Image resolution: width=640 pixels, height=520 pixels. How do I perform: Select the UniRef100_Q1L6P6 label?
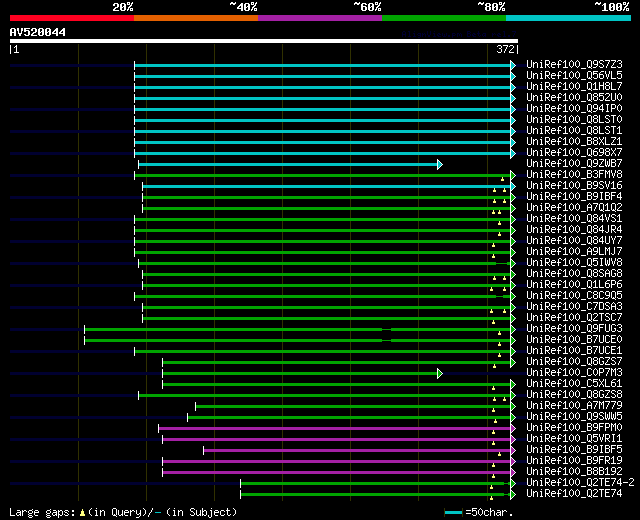pos(574,285)
